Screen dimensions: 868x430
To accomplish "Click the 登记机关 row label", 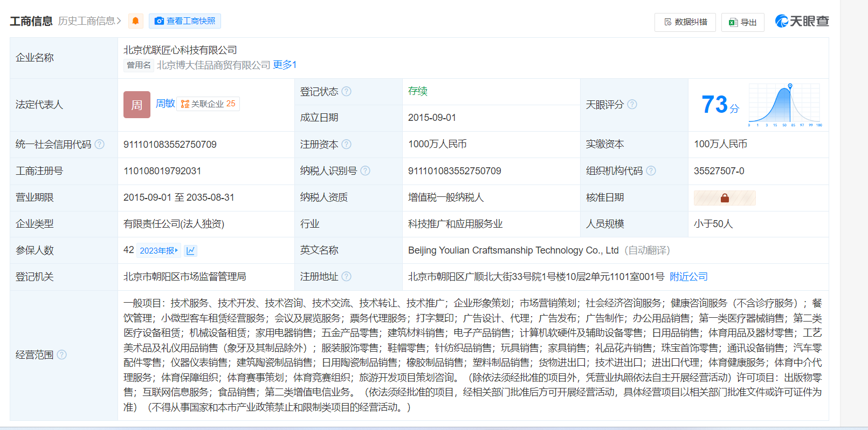I will point(35,277).
